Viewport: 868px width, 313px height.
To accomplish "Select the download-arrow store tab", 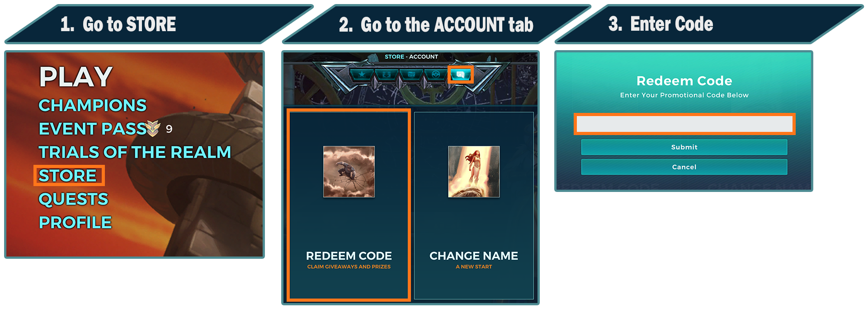I will pyautogui.click(x=387, y=75).
